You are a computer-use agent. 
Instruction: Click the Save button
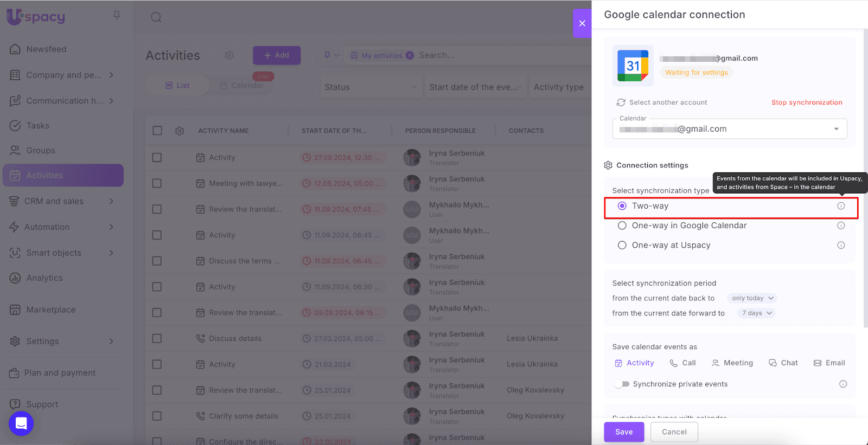point(624,432)
